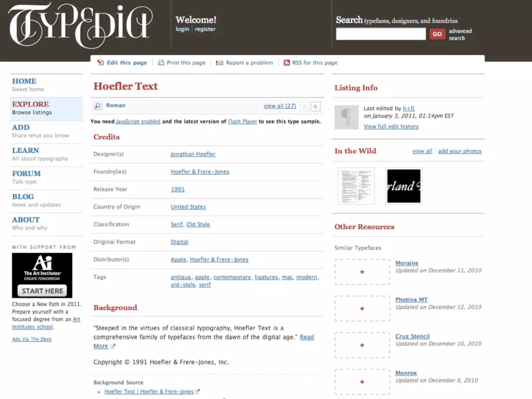This screenshot has width=532, height=399.
Task: Go to the FORUM navigation item
Action: 26,174
